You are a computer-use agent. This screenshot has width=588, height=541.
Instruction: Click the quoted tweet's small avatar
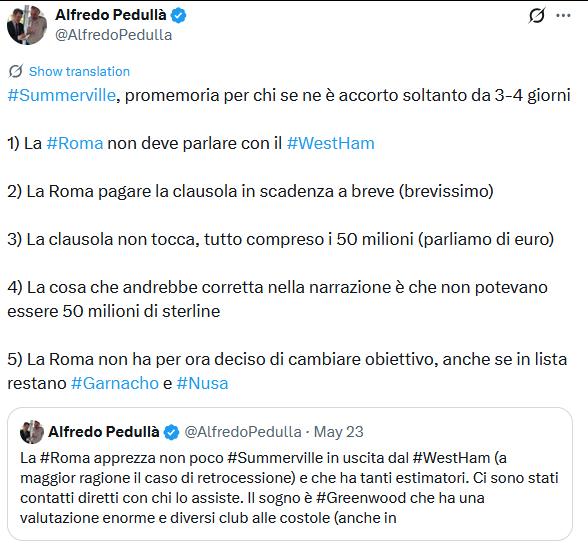[x=32, y=432]
